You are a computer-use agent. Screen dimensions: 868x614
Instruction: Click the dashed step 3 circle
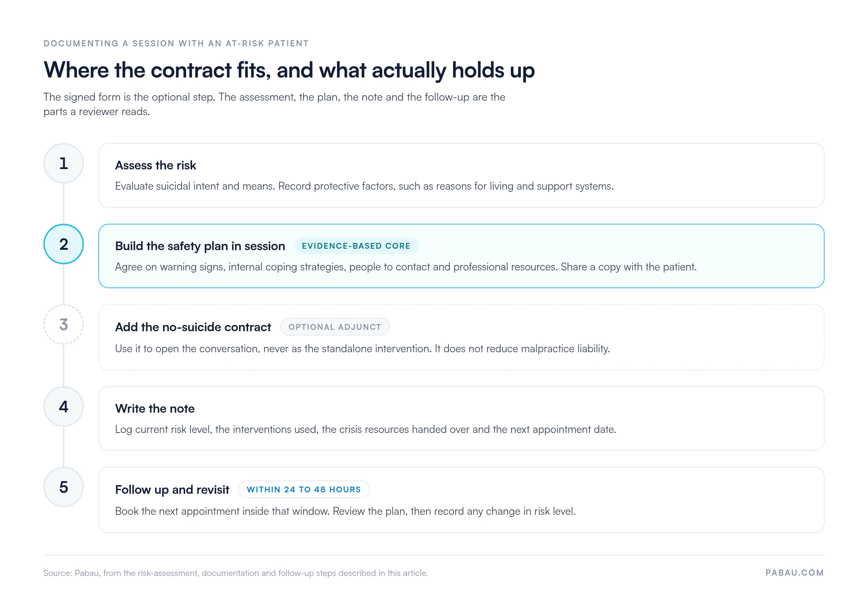click(64, 325)
